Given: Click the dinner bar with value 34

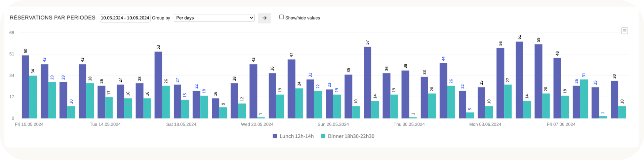Looking at the screenshot, I should click(x=33, y=97).
